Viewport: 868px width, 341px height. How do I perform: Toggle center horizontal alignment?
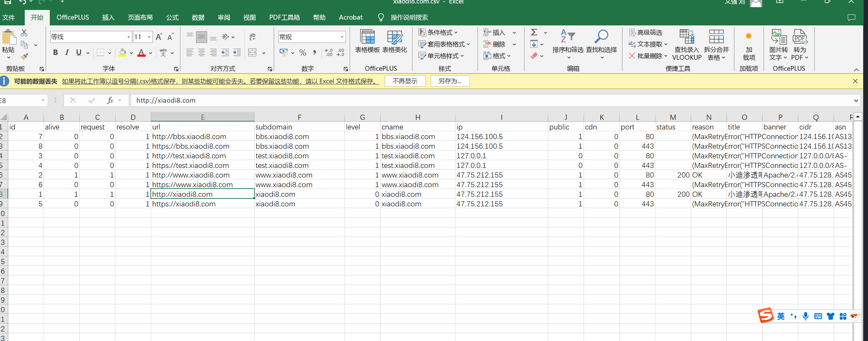202,53
